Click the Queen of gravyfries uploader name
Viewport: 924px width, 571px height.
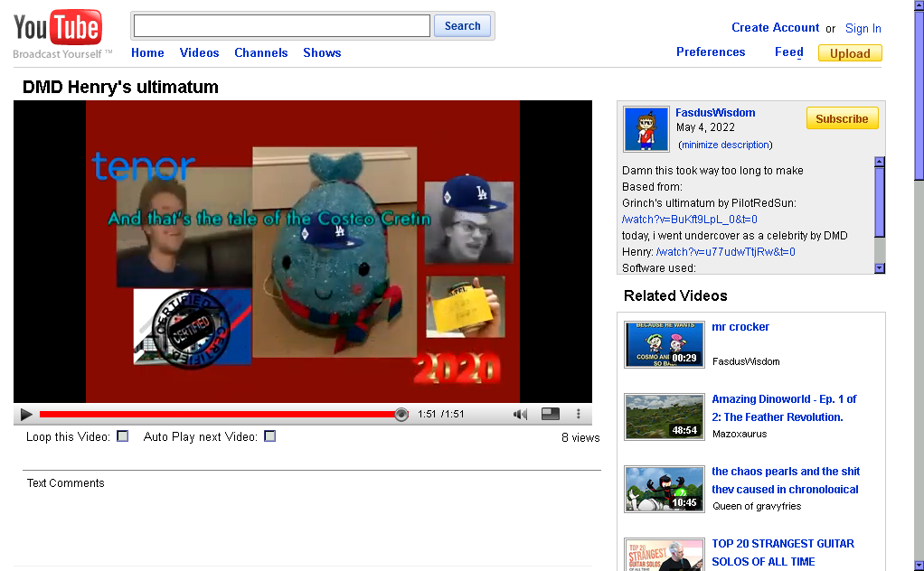click(x=757, y=506)
